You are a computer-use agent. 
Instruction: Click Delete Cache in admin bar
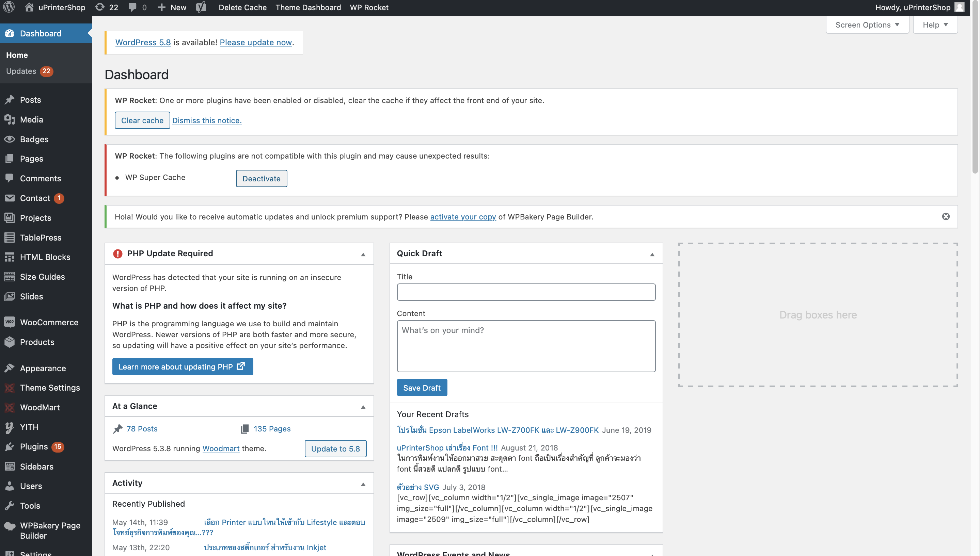[242, 7]
